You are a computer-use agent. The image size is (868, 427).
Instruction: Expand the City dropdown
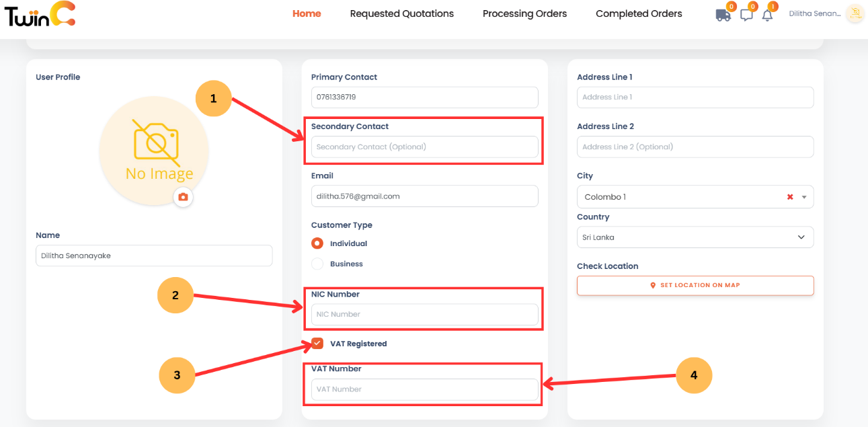(803, 196)
